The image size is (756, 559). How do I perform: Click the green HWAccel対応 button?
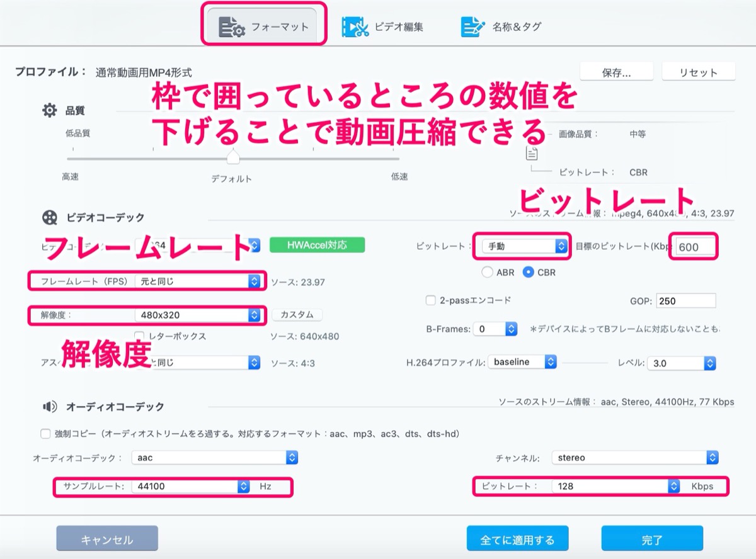click(x=317, y=244)
